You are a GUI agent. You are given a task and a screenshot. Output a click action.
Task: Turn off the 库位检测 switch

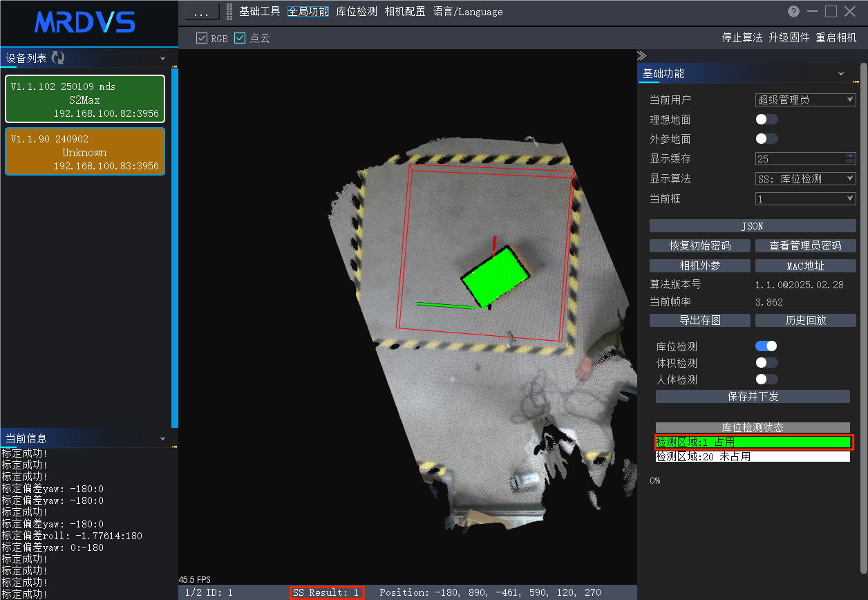(x=766, y=346)
